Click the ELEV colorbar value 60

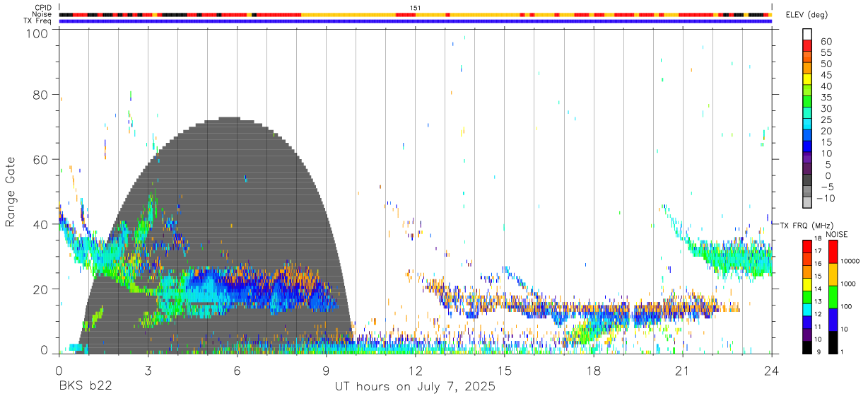[x=826, y=41]
